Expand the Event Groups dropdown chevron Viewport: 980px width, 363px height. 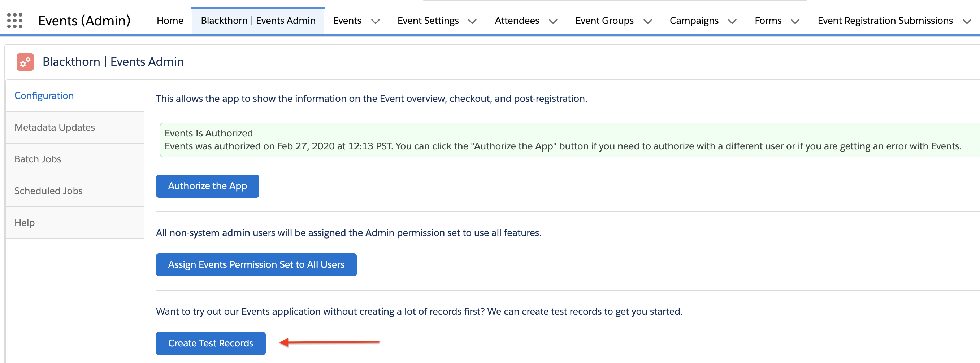647,22
